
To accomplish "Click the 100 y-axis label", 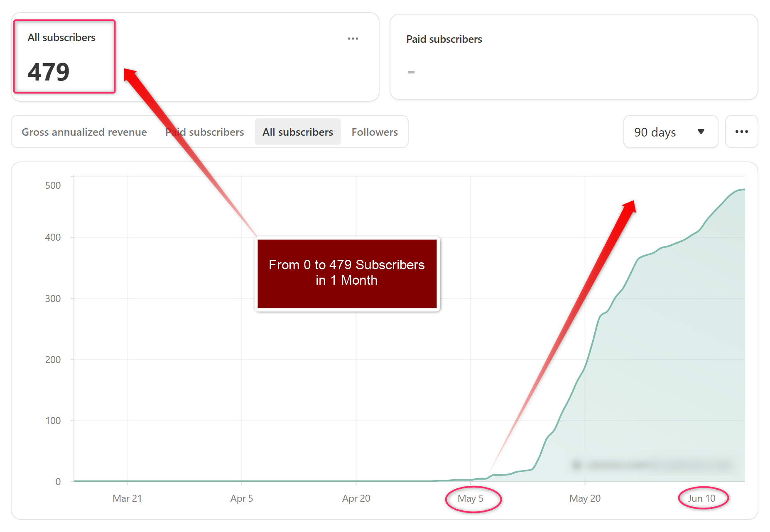I will tap(53, 421).
